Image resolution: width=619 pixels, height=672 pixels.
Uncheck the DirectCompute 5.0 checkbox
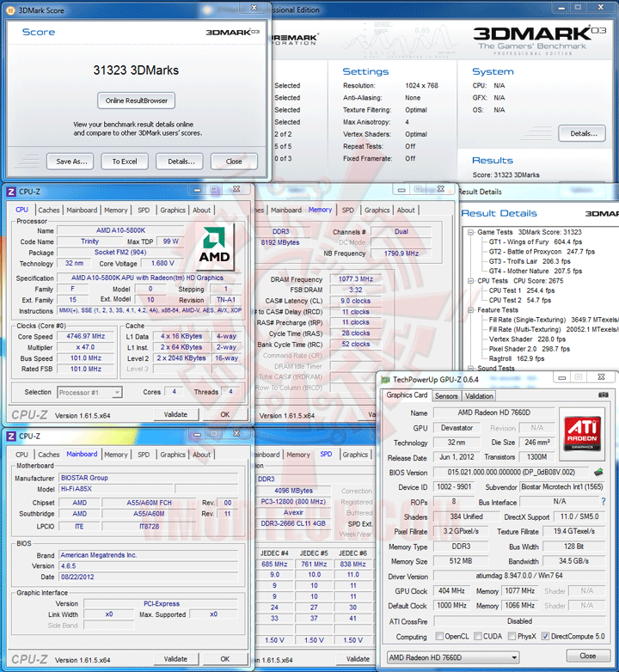(x=545, y=636)
